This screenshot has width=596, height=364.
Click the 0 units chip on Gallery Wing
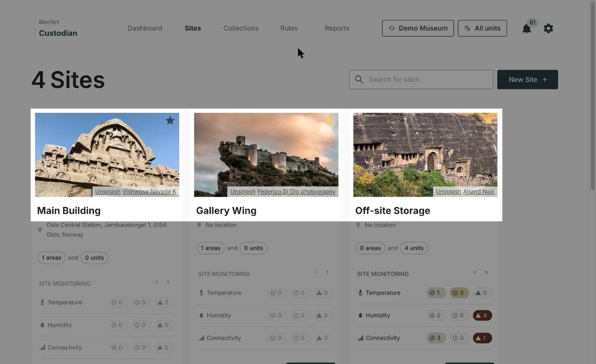click(254, 248)
